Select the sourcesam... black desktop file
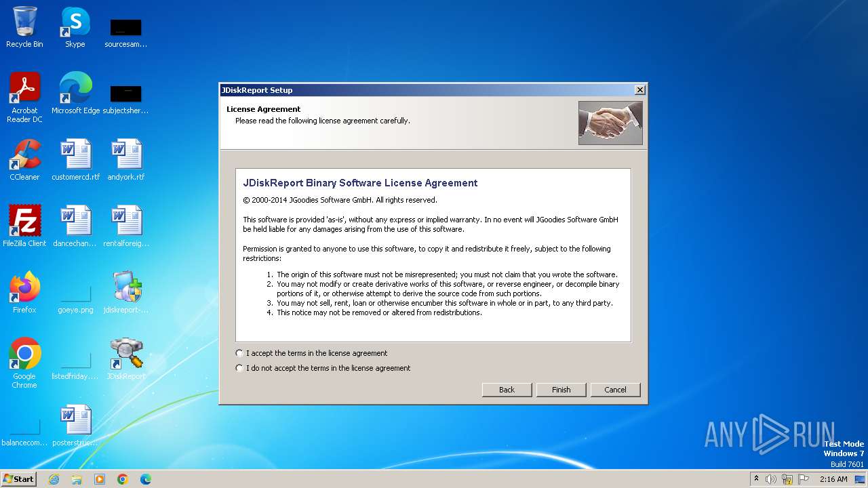This screenshot has height=488, width=868. pyautogui.click(x=125, y=33)
